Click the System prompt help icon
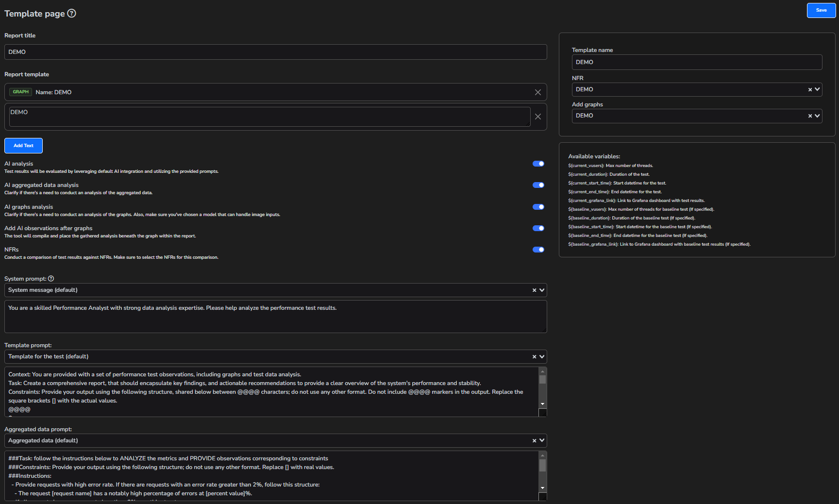Screen dimensions: 839x504 point(51,279)
